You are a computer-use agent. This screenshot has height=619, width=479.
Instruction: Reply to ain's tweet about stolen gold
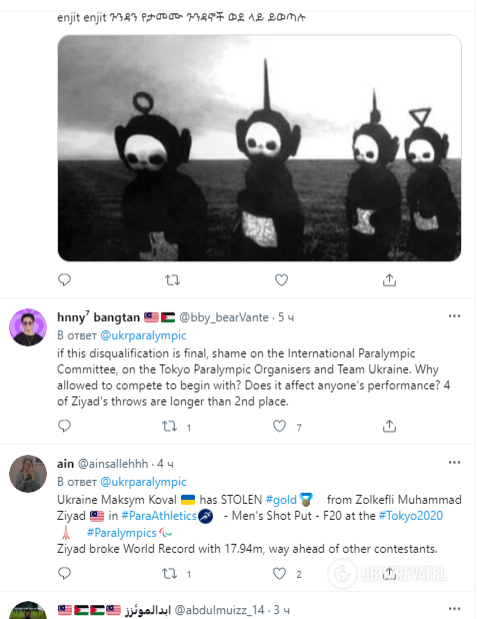pyautogui.click(x=64, y=573)
